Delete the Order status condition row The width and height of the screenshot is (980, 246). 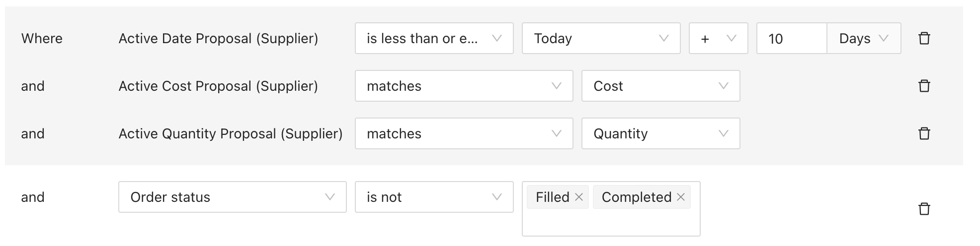[x=924, y=209]
